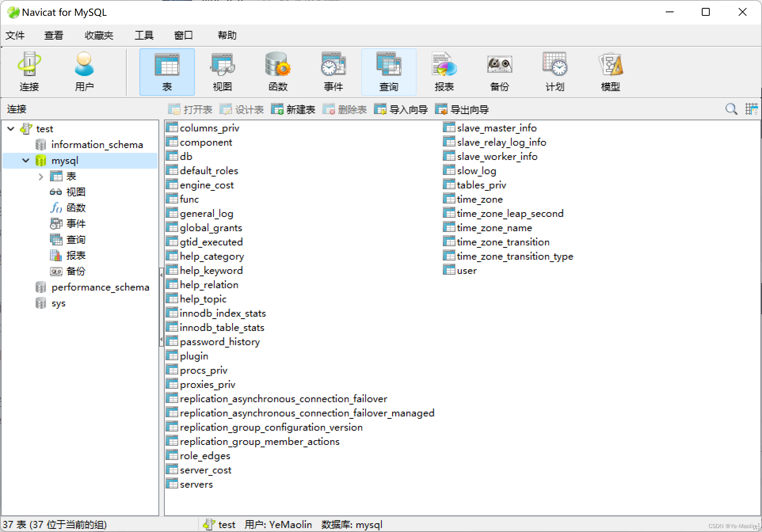This screenshot has width=762, height=532.
Task: Open the 函数 functions icon
Action: coord(278,71)
